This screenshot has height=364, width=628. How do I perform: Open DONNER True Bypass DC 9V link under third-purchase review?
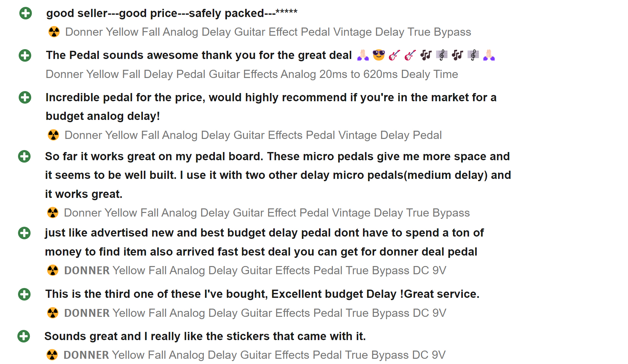point(255,313)
